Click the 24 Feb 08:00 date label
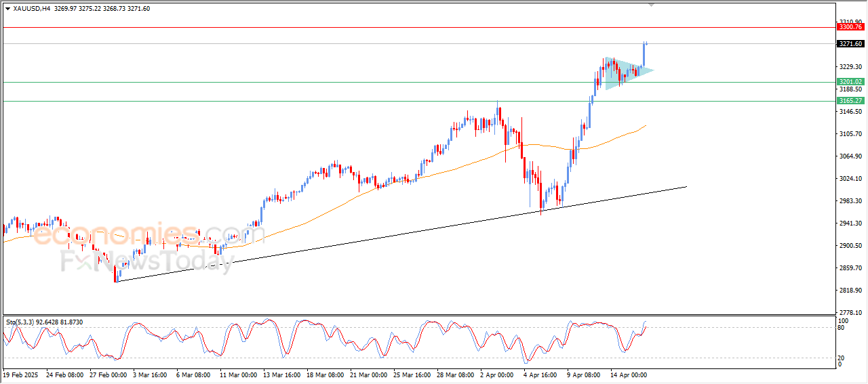 [64, 375]
